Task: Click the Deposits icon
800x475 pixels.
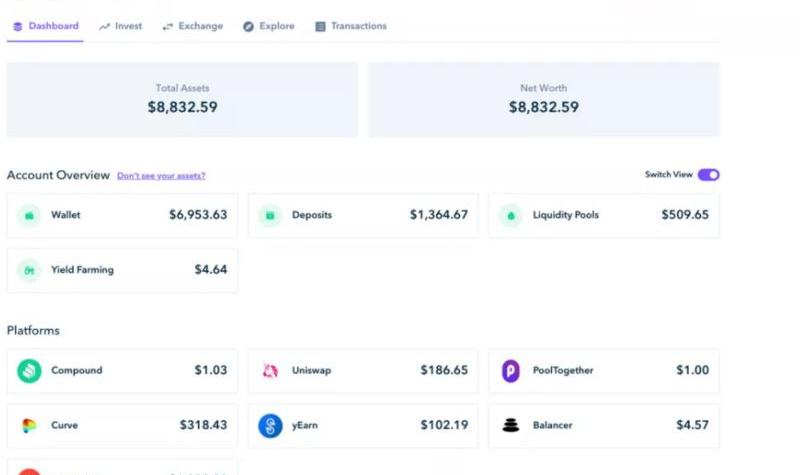Action: [270, 215]
